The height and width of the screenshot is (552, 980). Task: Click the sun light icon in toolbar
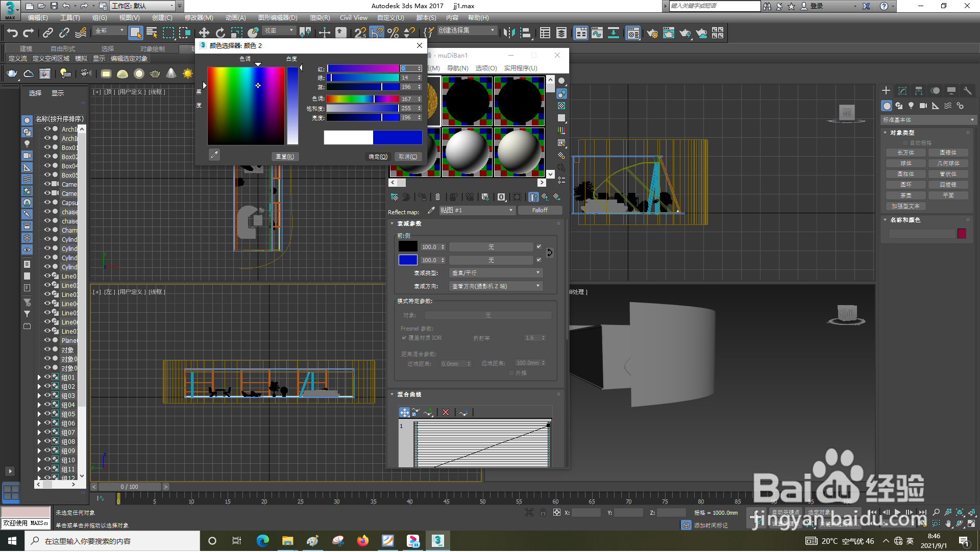click(x=188, y=73)
